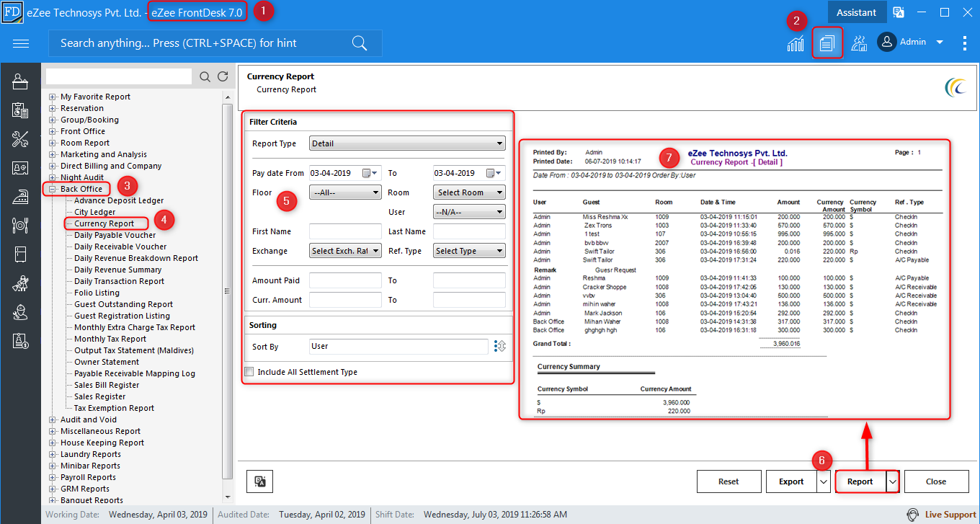Screen dimensions: 980x524
Task: Open the front desk bell sidebar icon
Action: [20, 81]
